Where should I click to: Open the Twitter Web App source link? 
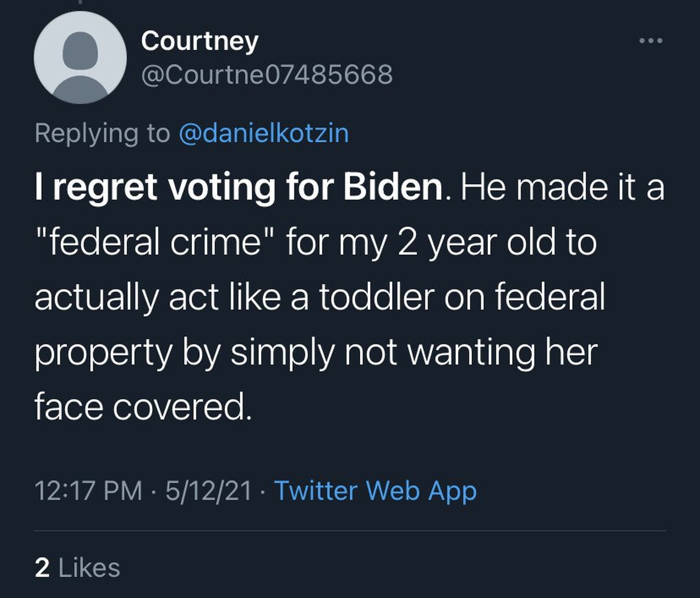[x=375, y=491]
